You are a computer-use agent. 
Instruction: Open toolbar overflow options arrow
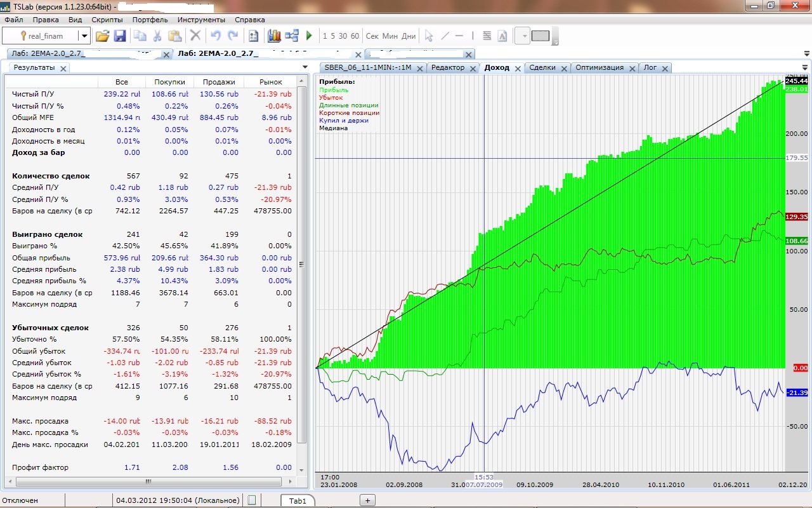point(555,42)
